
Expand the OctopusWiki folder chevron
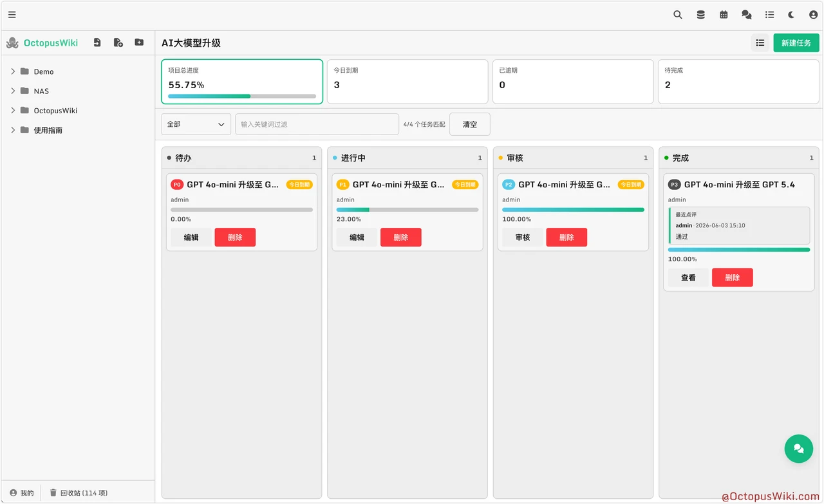pyautogui.click(x=13, y=110)
